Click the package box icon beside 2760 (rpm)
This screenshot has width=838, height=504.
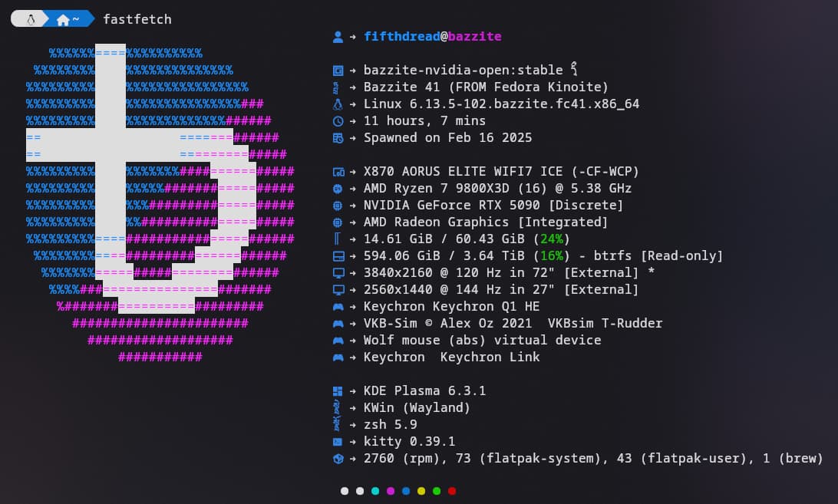(338, 459)
